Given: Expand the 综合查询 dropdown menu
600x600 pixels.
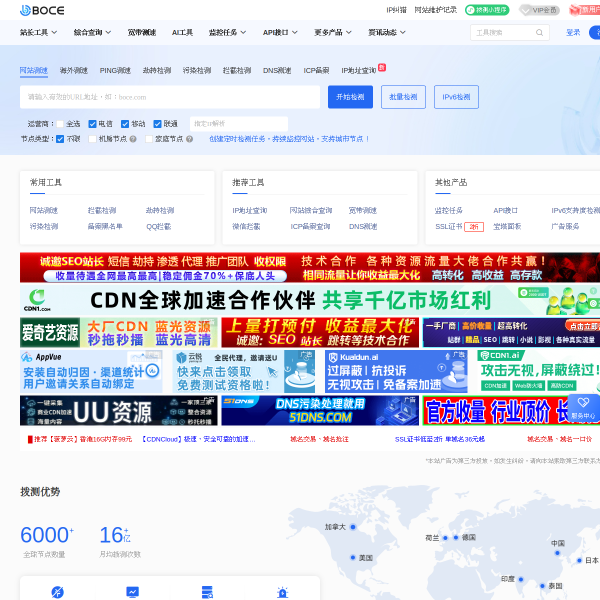Looking at the screenshot, I should (x=92, y=33).
